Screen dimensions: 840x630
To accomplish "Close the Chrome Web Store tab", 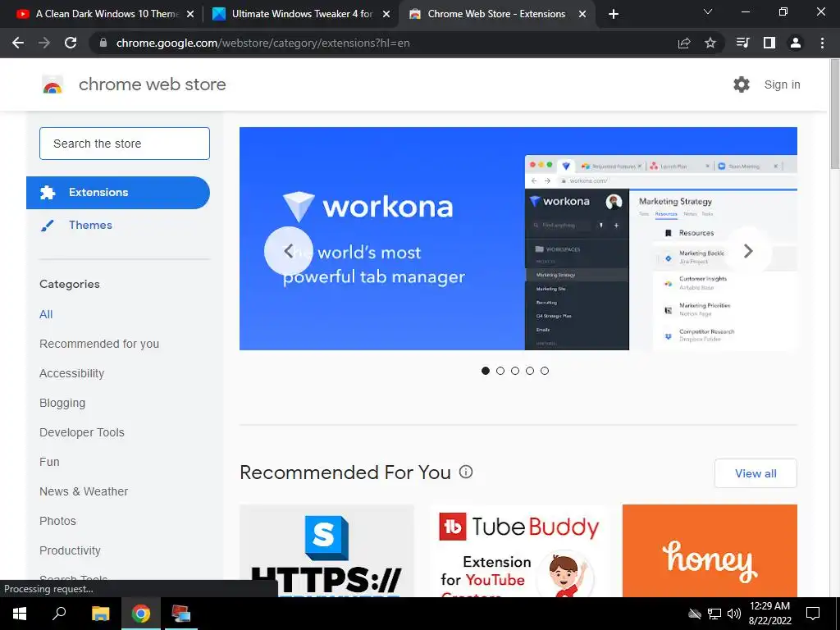I will click(582, 14).
